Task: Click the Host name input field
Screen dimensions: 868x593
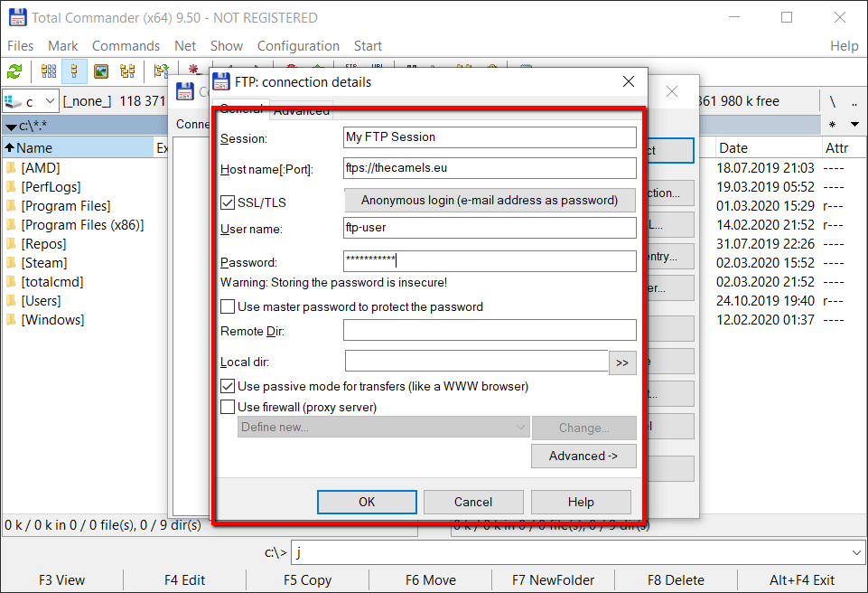Action: pyautogui.click(x=490, y=168)
